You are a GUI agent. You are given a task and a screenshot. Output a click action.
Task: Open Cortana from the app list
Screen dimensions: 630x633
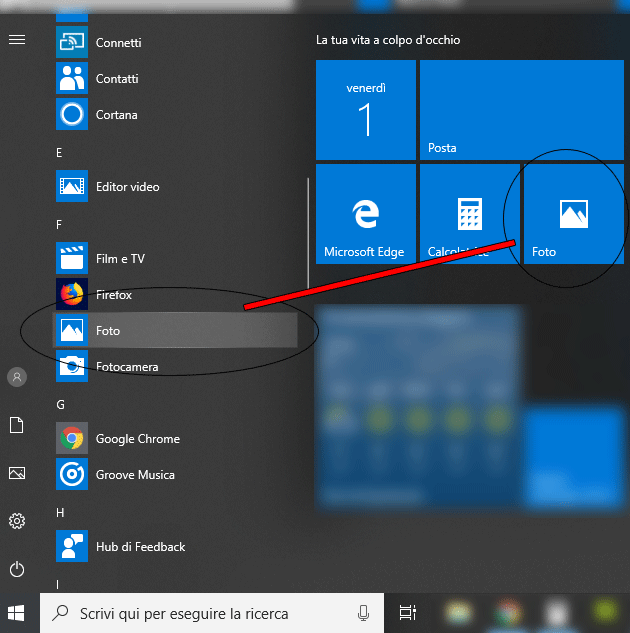pyautogui.click(x=72, y=115)
